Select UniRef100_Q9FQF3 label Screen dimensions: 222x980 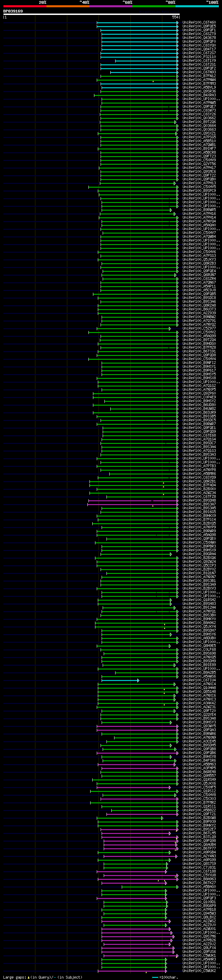[x=199, y=898]
